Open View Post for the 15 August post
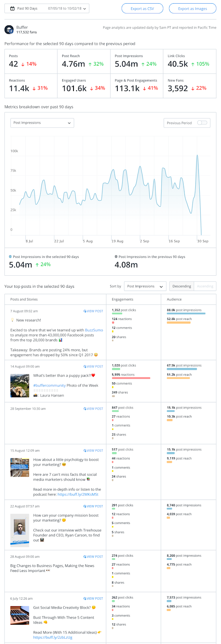Screen dimensions: 221x644 click(93, 451)
